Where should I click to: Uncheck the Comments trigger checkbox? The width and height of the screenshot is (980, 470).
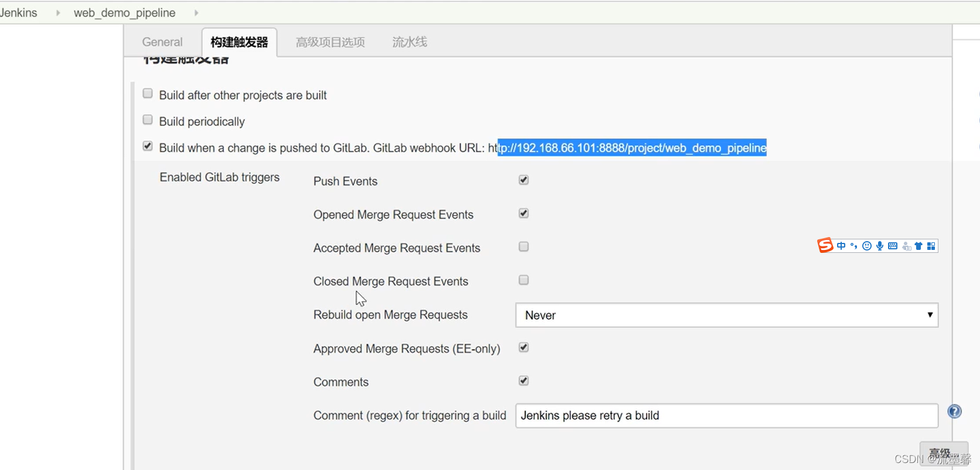pyautogui.click(x=524, y=380)
